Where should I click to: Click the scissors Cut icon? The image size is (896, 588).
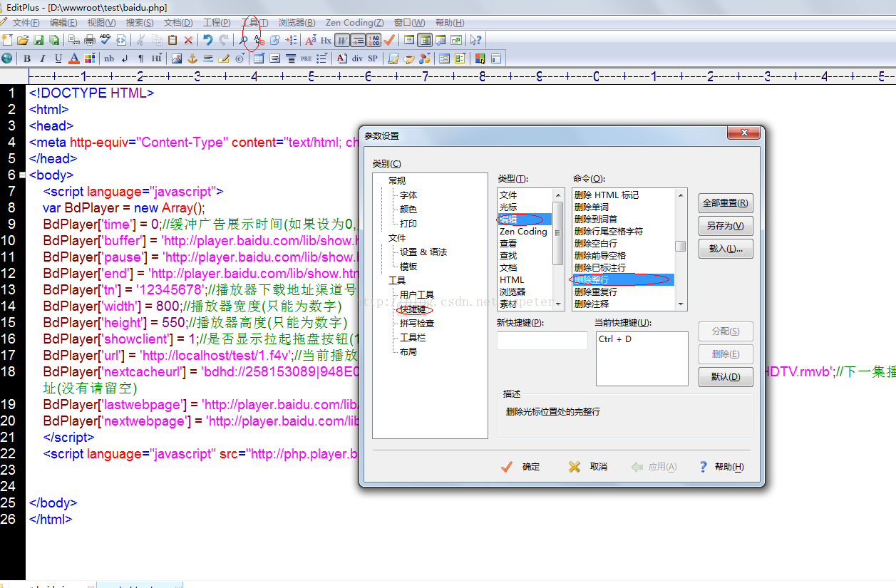tap(140, 41)
